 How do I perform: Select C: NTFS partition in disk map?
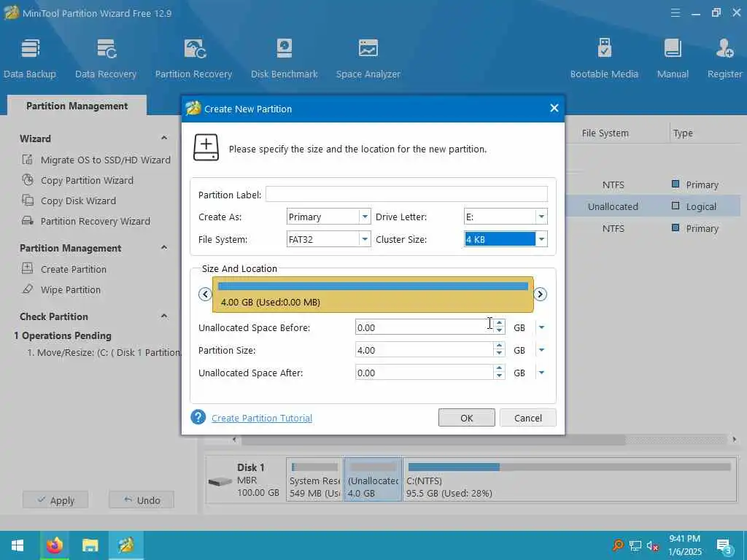pos(569,480)
